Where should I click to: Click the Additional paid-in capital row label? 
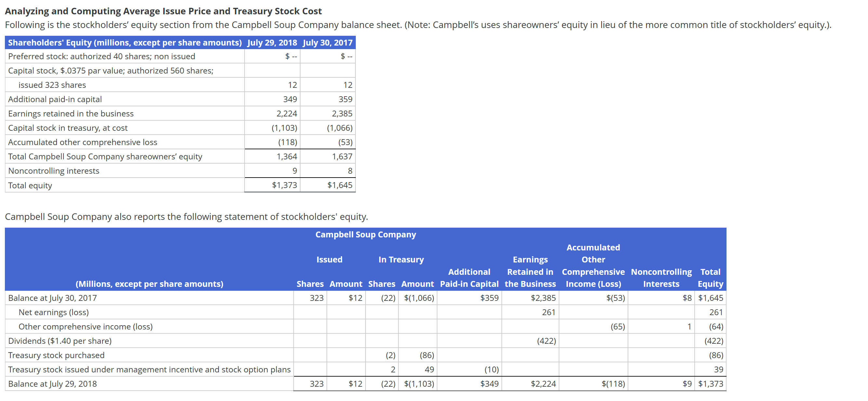tap(55, 99)
